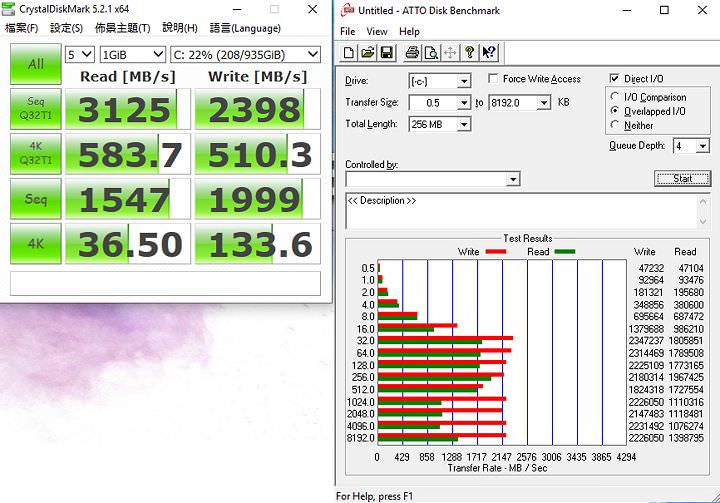Open the 語言(Language) menu in CrystalDiskMark

pos(245,28)
